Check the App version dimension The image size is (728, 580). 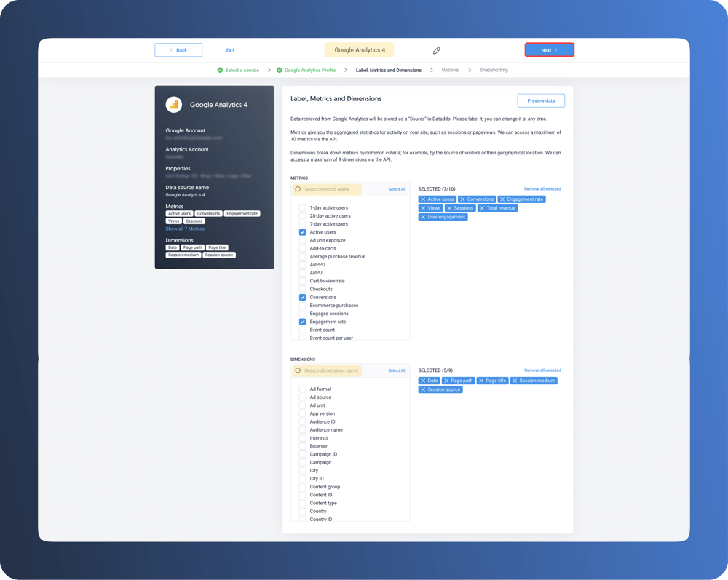[x=302, y=413]
